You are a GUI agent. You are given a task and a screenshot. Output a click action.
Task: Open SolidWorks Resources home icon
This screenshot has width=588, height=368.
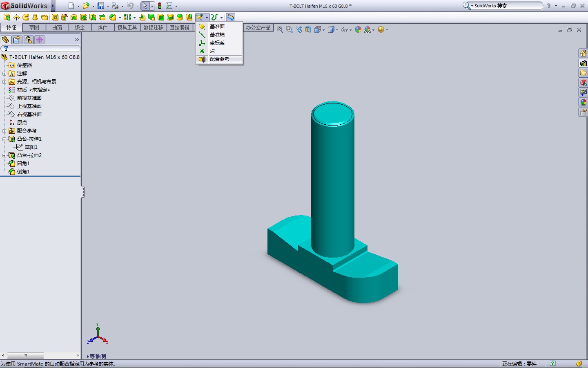click(583, 53)
